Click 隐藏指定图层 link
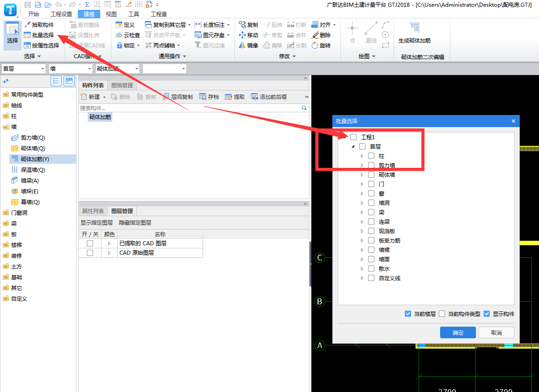This screenshot has width=539, height=392. [x=135, y=222]
